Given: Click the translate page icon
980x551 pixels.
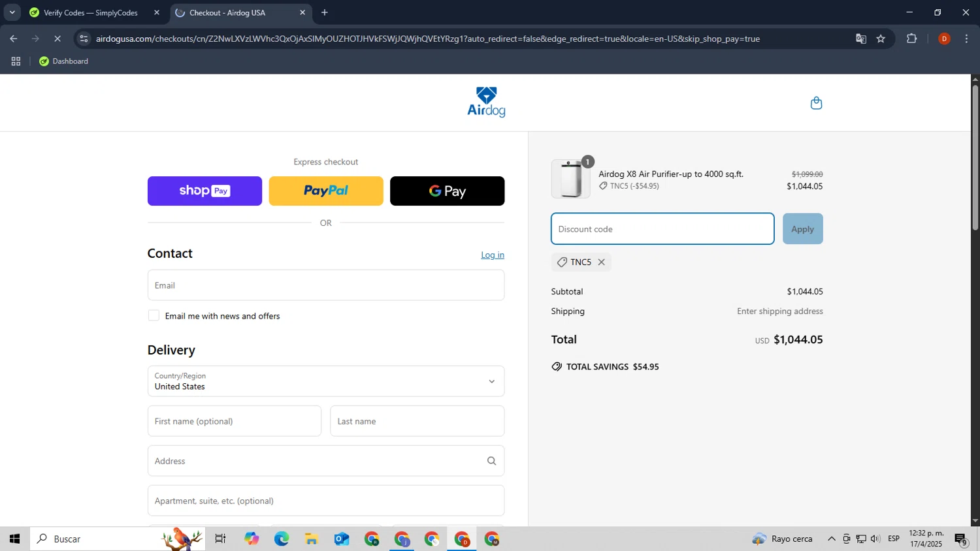Looking at the screenshot, I should click(x=861, y=39).
